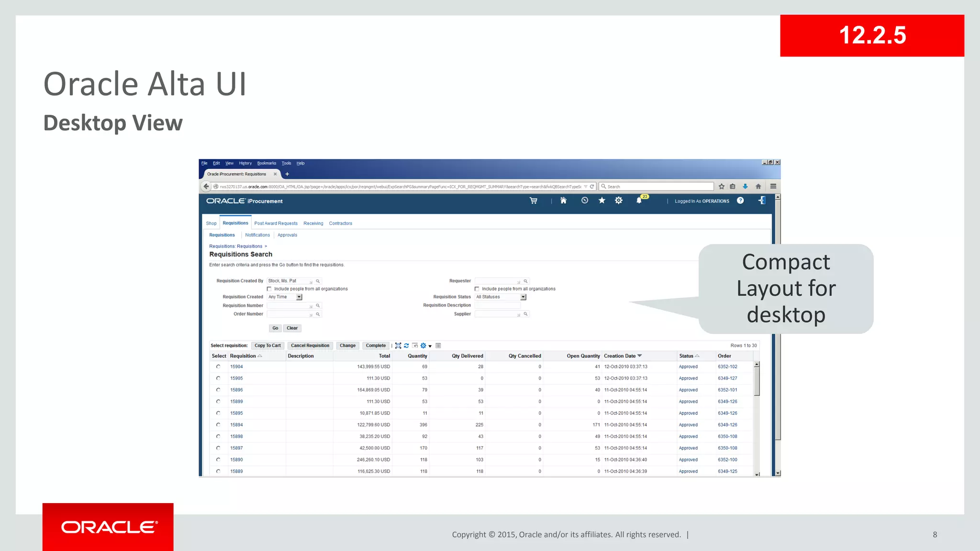Click the iProcurement Home icon
Screen dimensions: 980x551
[x=563, y=200]
